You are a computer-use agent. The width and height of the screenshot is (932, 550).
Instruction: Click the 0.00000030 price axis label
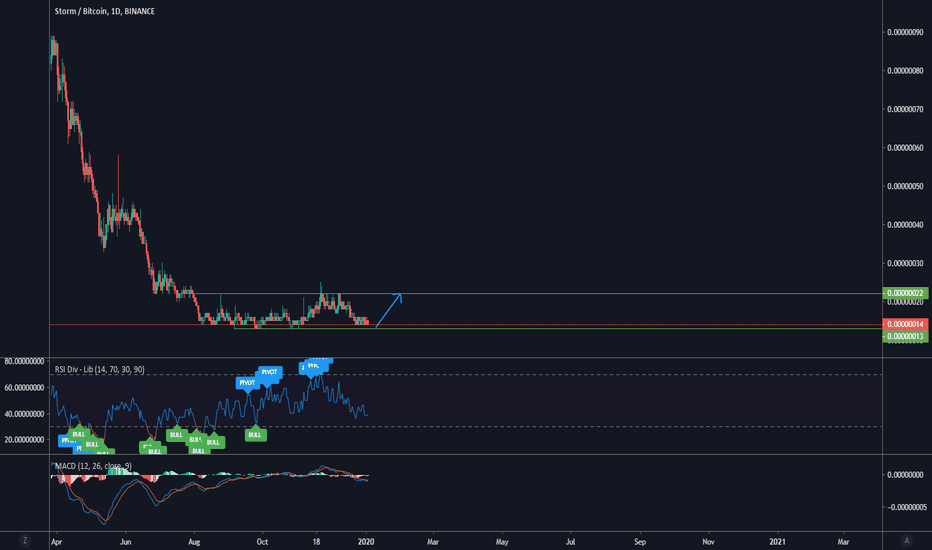click(905, 263)
